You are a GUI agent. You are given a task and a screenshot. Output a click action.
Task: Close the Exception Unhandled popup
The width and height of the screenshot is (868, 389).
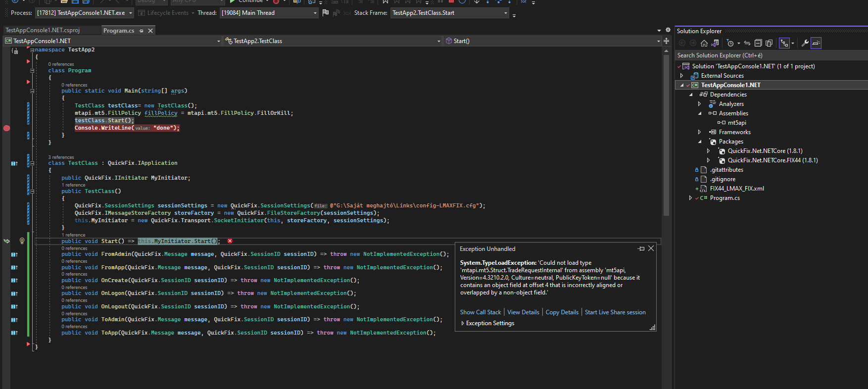(651, 248)
